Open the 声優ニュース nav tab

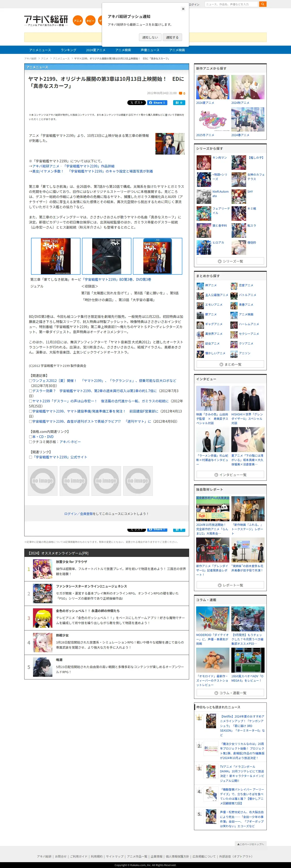[x=150, y=50]
